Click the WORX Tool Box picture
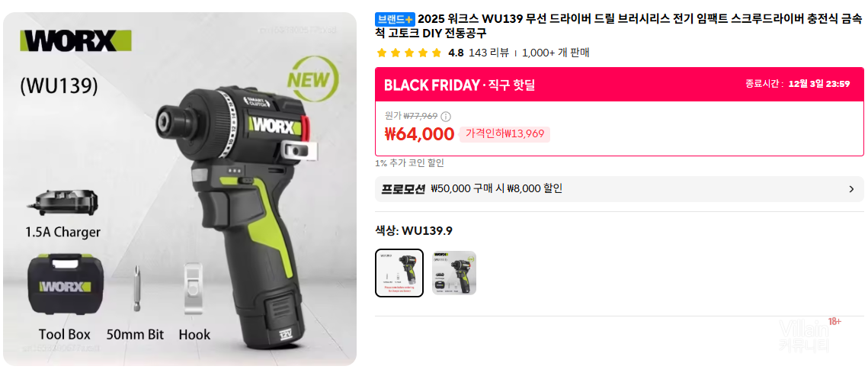The height and width of the screenshot is (379, 868). click(62, 284)
